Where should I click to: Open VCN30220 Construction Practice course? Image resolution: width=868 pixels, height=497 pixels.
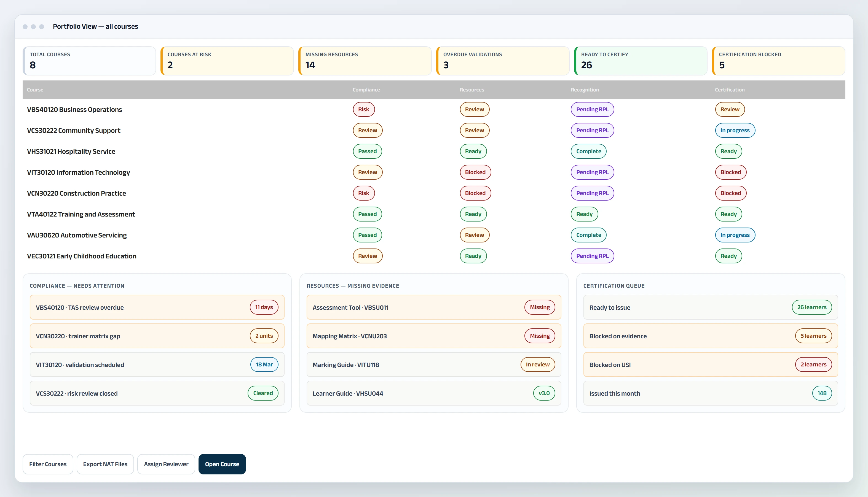coord(434,193)
